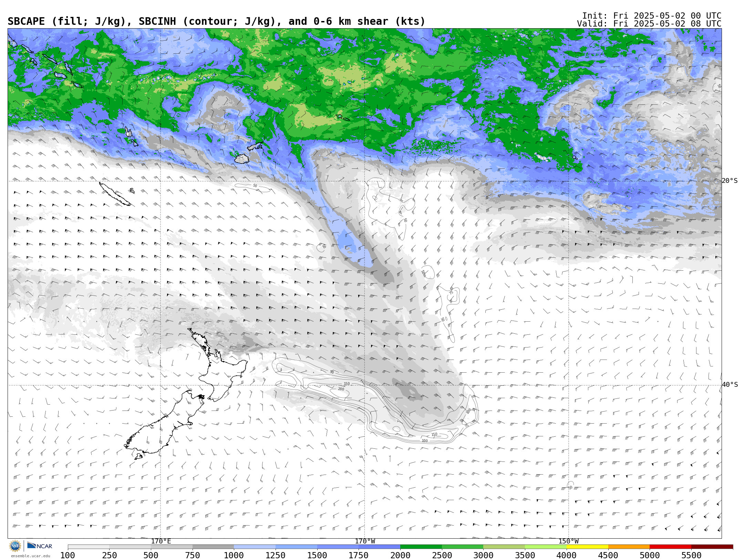Click the yellow 4000-4500 colorbar swatch

pyautogui.click(x=587, y=547)
